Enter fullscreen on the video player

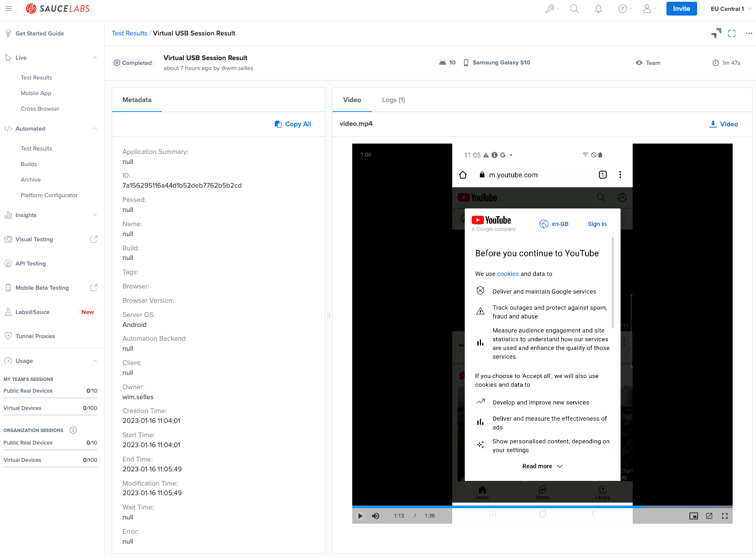pyautogui.click(x=725, y=516)
